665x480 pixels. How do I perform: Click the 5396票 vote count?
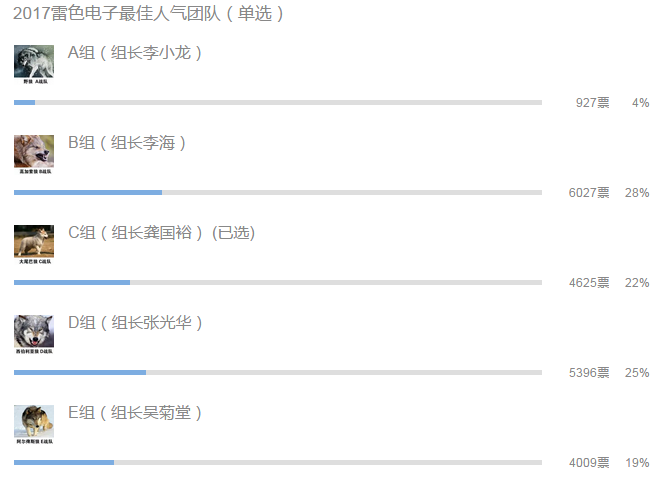pos(589,373)
